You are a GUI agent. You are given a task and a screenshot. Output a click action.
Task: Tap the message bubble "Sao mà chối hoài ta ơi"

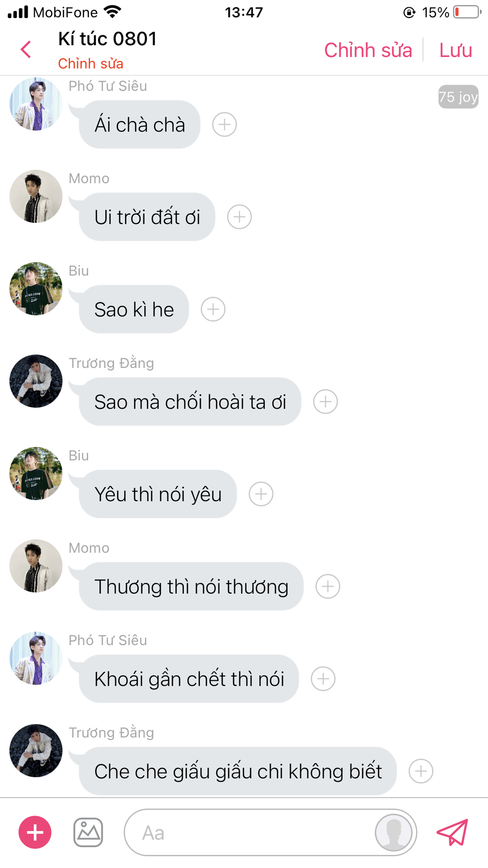coord(190,401)
